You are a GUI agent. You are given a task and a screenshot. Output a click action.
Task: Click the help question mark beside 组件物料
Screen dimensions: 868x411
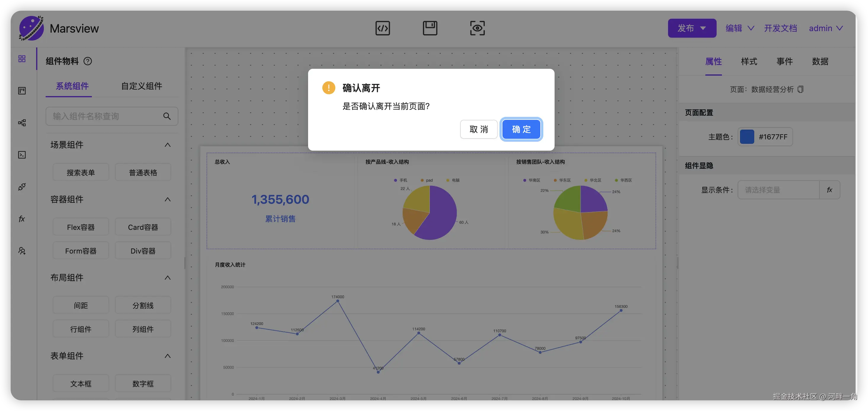click(88, 61)
